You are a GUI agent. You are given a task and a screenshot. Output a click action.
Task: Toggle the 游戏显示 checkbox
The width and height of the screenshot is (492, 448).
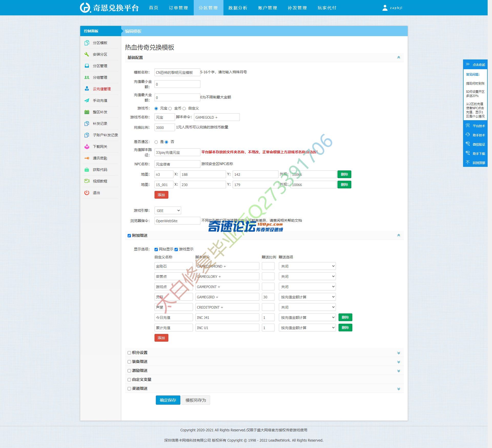pyautogui.click(x=176, y=249)
